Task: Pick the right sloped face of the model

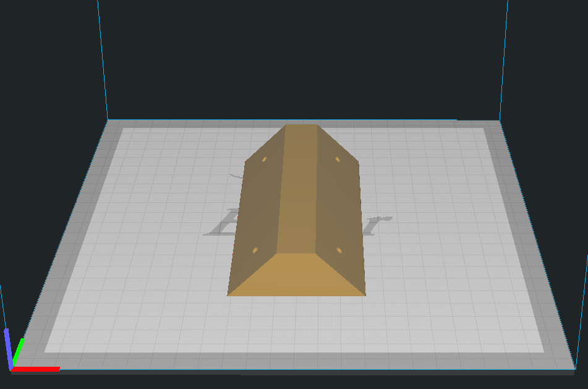Action: (x=339, y=204)
